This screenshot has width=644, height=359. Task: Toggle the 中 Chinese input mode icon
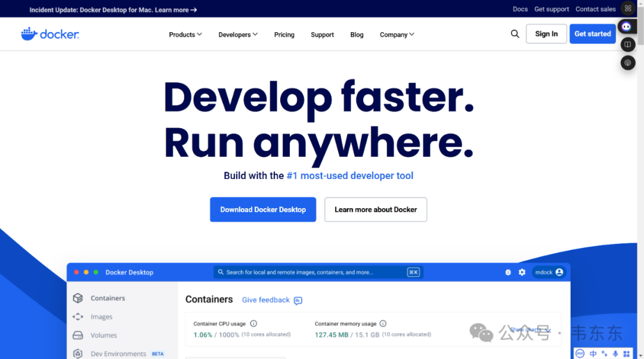pos(593,354)
